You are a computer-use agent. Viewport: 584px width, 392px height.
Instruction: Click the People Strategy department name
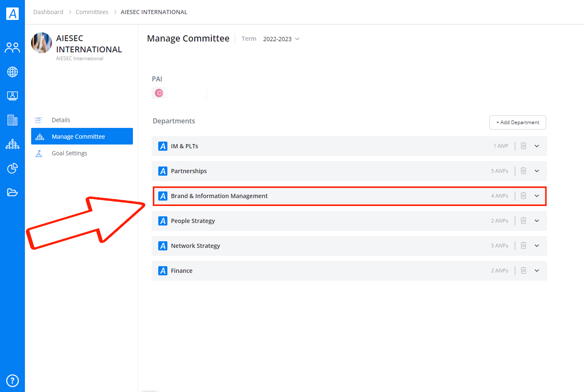click(193, 221)
